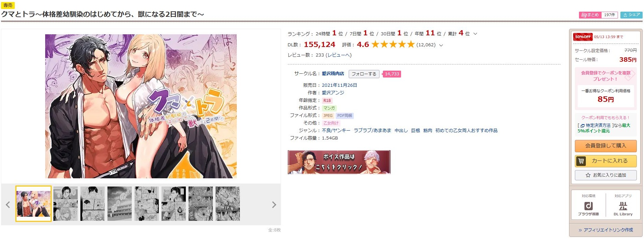The image size is (644, 239).
Task: Click the ボイス作品 banner
Action: (339, 162)
